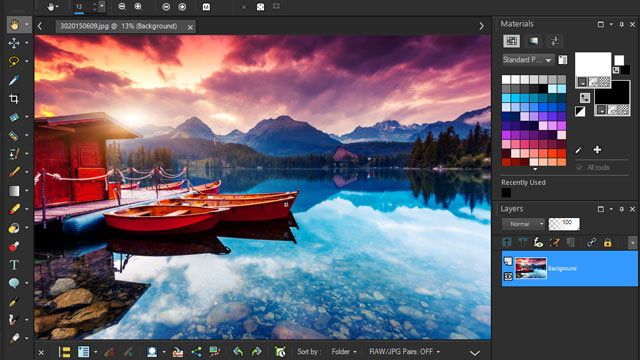The width and height of the screenshot is (640, 360).
Task: Toggle the Background layer visibility eye
Action: [x=508, y=277]
